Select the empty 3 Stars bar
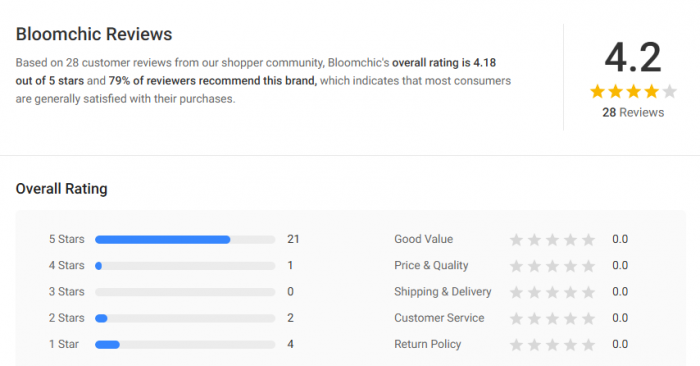Screen dimensions: 700x366 185,292
